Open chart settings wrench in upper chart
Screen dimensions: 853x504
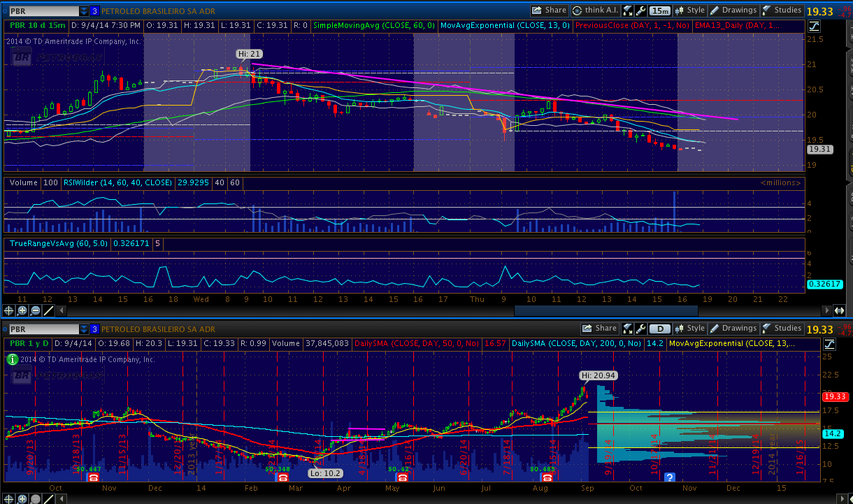coord(640,10)
